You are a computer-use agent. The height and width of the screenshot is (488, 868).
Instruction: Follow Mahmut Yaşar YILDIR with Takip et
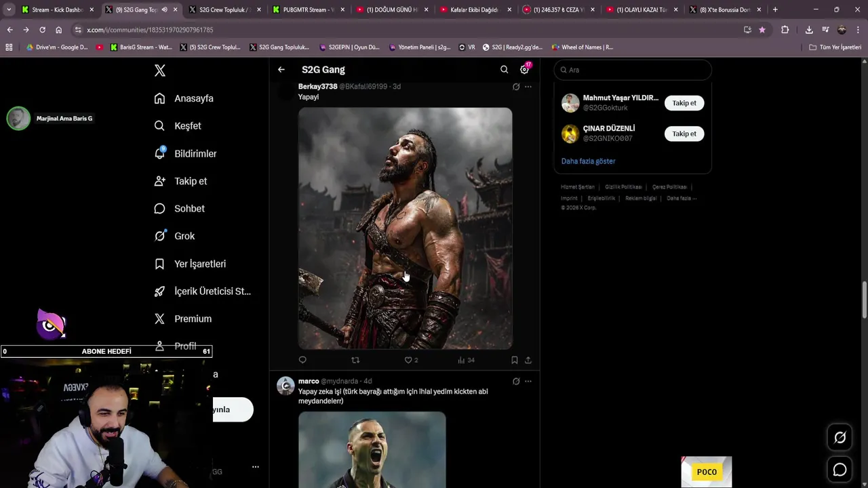tap(684, 103)
